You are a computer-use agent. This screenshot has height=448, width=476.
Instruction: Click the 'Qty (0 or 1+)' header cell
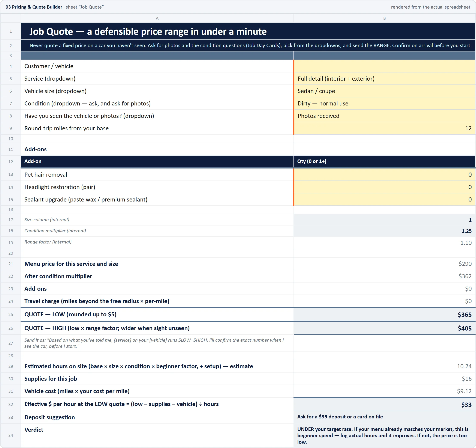coord(385,161)
